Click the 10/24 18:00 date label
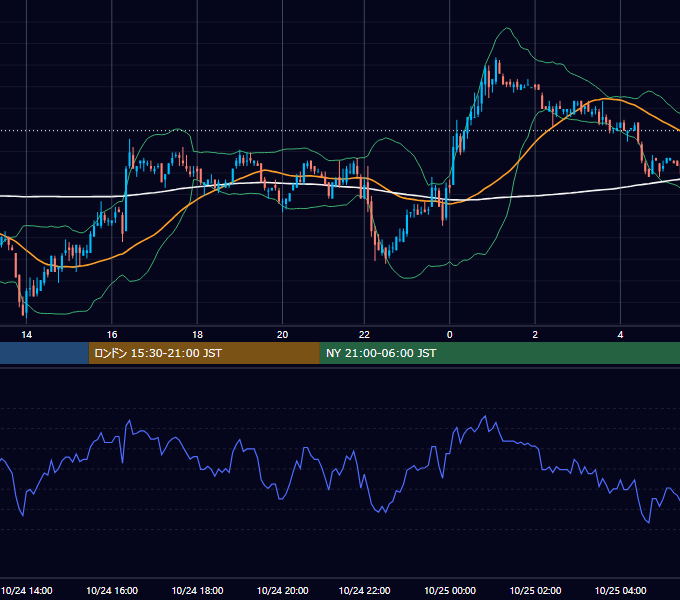The width and height of the screenshot is (680, 600). [x=197, y=590]
